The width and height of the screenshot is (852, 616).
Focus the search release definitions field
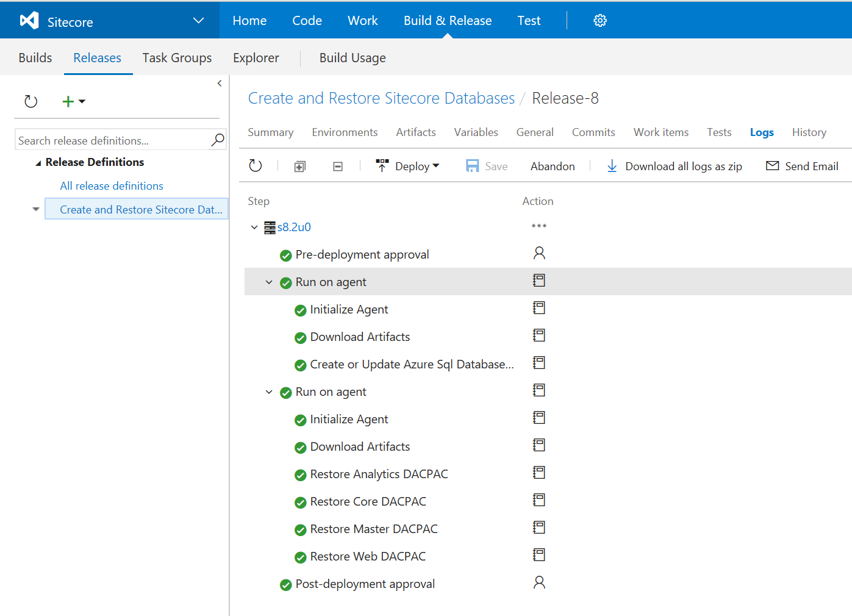pos(113,140)
